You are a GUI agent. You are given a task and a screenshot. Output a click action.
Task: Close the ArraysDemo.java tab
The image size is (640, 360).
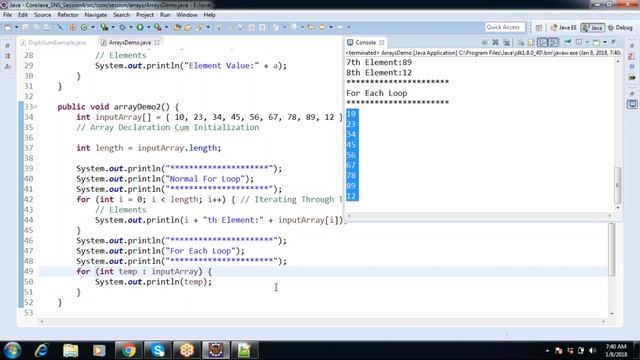click(x=157, y=42)
